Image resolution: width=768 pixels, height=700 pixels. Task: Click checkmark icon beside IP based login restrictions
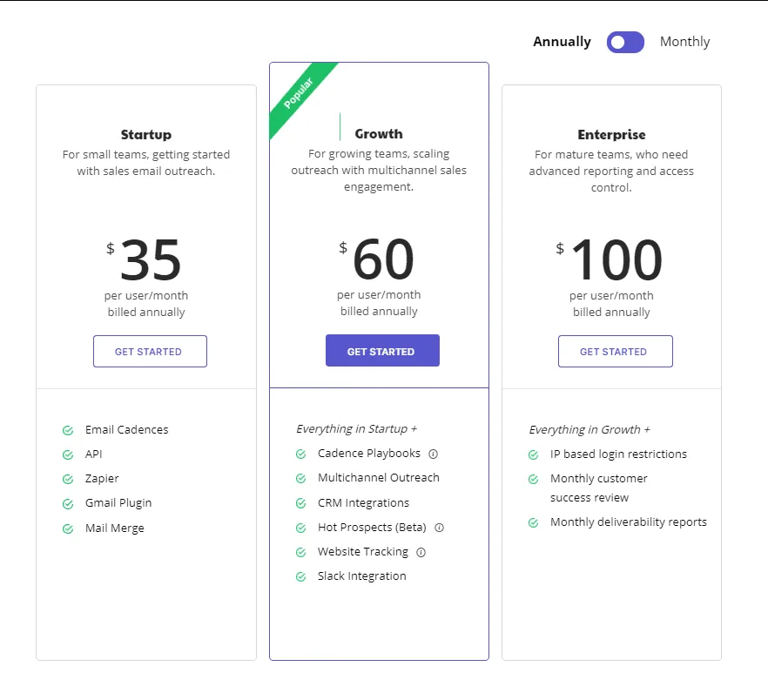[533, 454]
